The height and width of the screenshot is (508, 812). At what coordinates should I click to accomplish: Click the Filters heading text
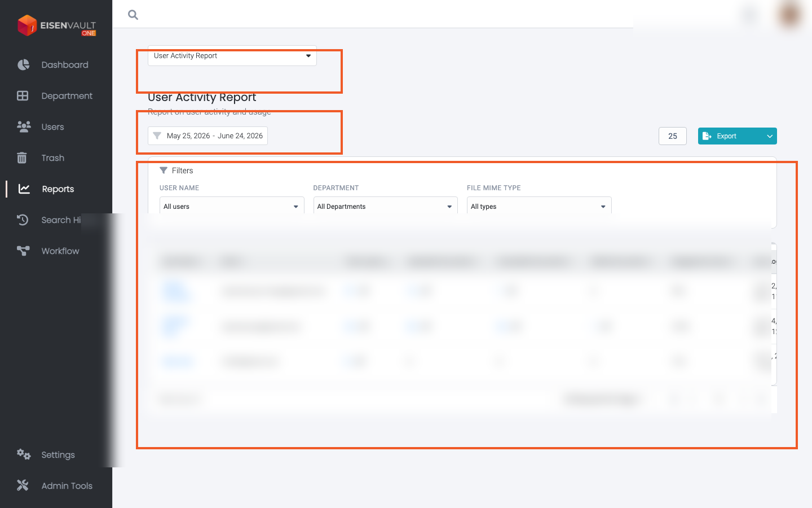182,170
